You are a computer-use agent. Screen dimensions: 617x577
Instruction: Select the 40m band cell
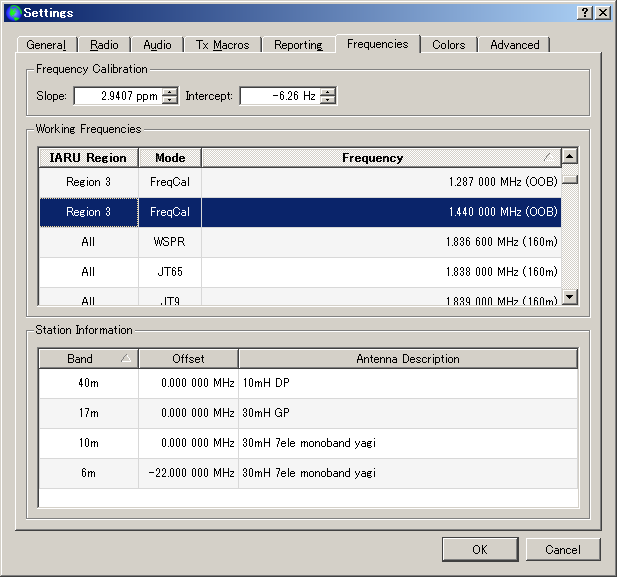click(x=89, y=383)
